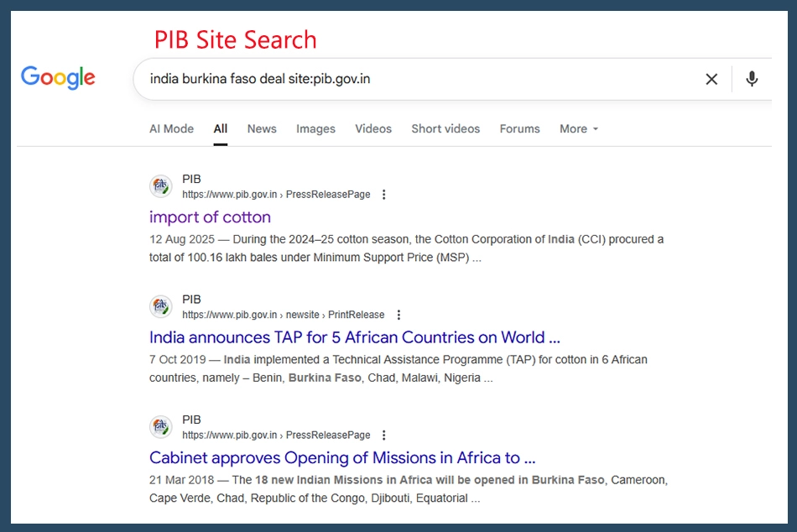Open three-dot options for Cabinet approves result
The height and width of the screenshot is (532, 797).
pyautogui.click(x=384, y=436)
